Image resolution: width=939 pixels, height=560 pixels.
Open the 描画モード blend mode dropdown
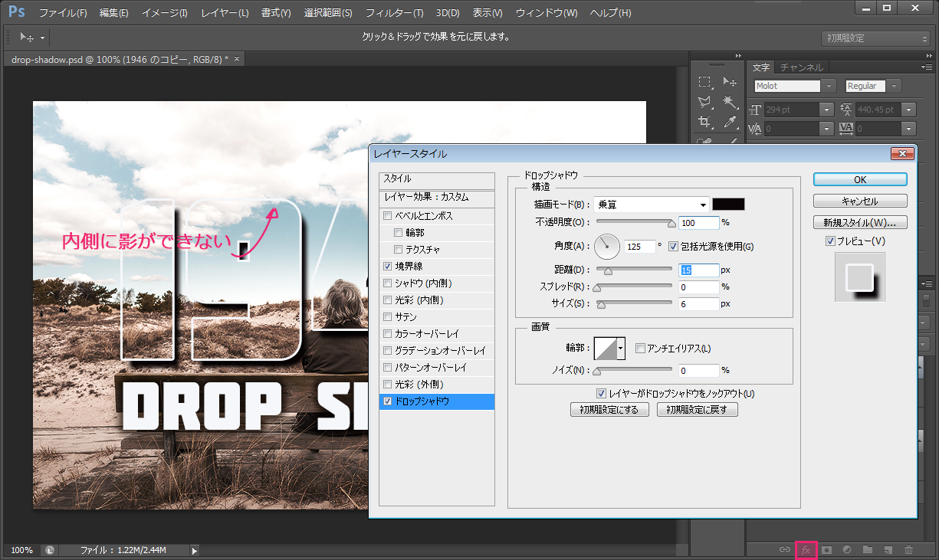coord(651,204)
